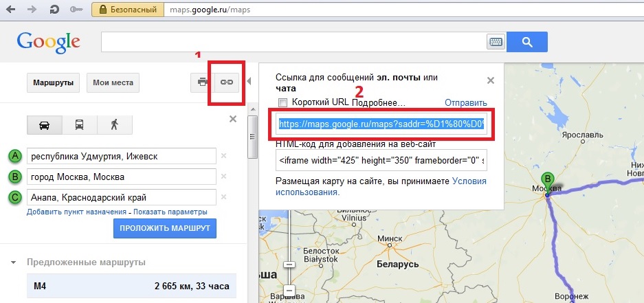Remove the Москва waypoint
The width and height of the screenshot is (644, 303).
click(224, 177)
